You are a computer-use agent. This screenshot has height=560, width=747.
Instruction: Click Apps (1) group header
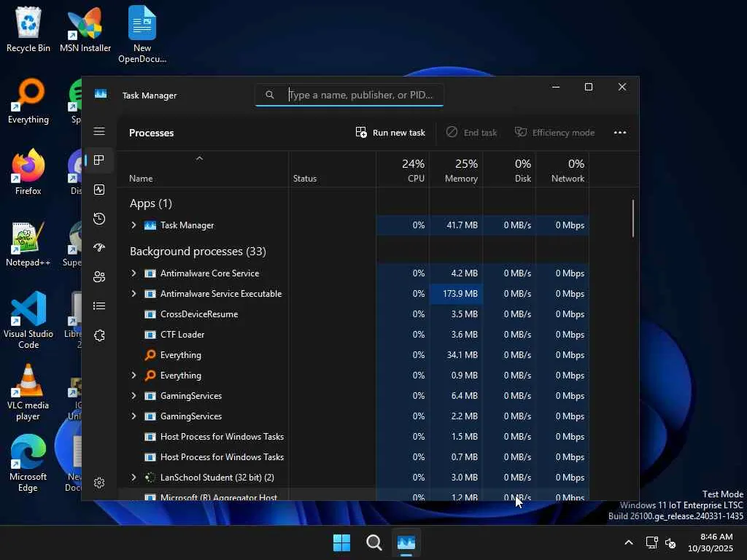coord(150,203)
